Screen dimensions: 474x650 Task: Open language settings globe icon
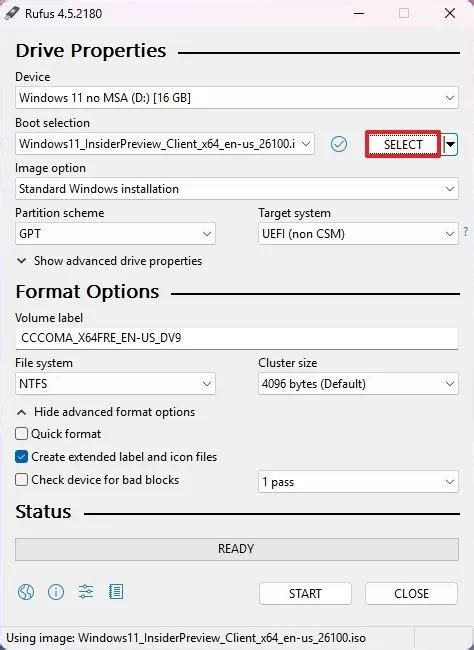(26, 592)
